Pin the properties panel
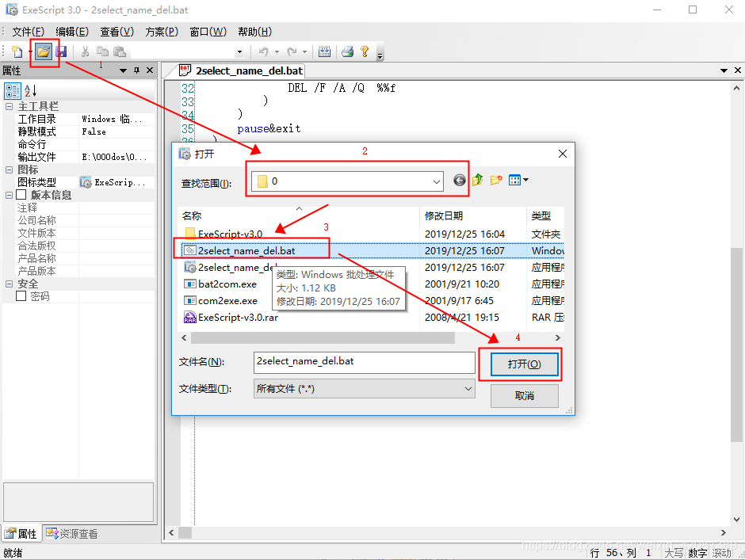Viewport: 745px width, 560px height. pos(136,70)
